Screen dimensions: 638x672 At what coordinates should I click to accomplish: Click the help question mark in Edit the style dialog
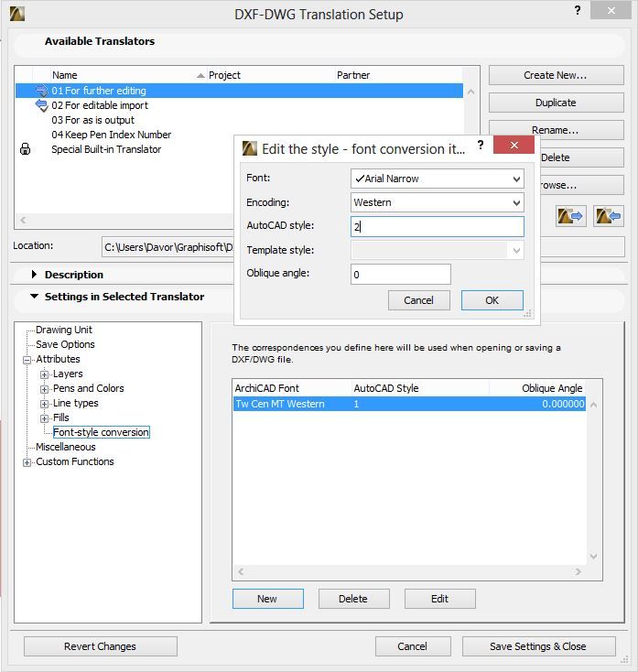(481, 145)
